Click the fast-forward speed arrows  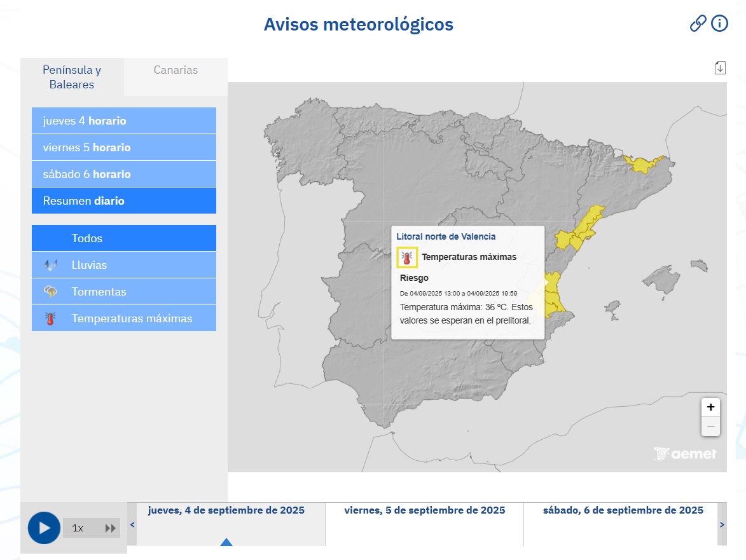(x=111, y=528)
